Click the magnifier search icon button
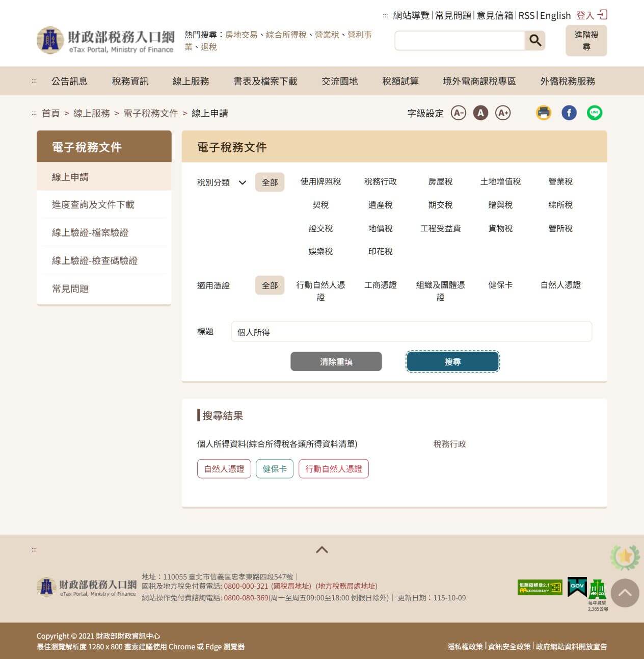The width and height of the screenshot is (644, 659). [x=535, y=40]
